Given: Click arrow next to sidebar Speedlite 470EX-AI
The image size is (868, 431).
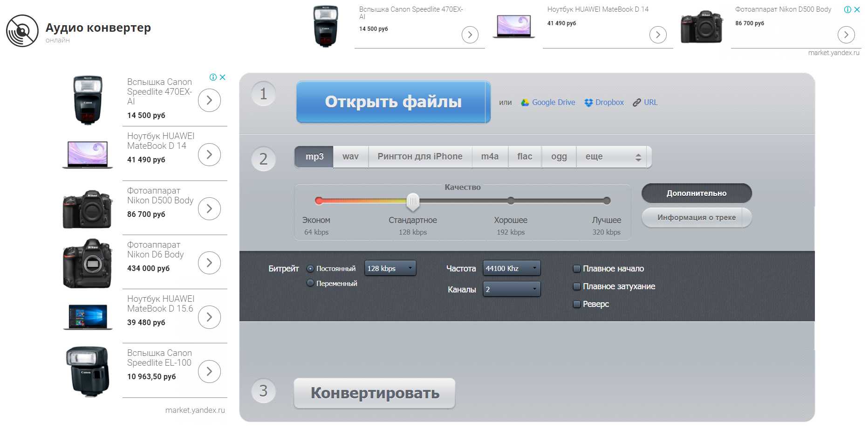Looking at the screenshot, I should tap(209, 100).
